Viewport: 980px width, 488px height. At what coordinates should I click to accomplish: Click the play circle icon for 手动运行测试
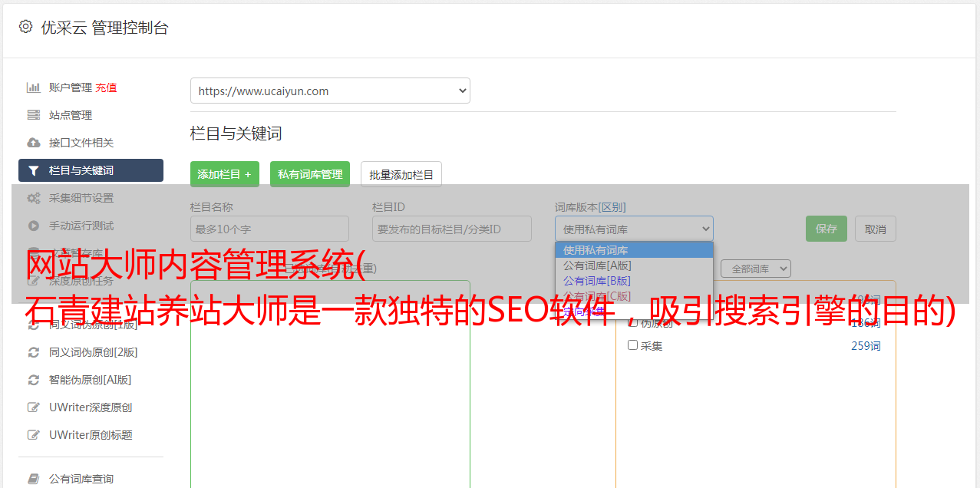click(34, 226)
